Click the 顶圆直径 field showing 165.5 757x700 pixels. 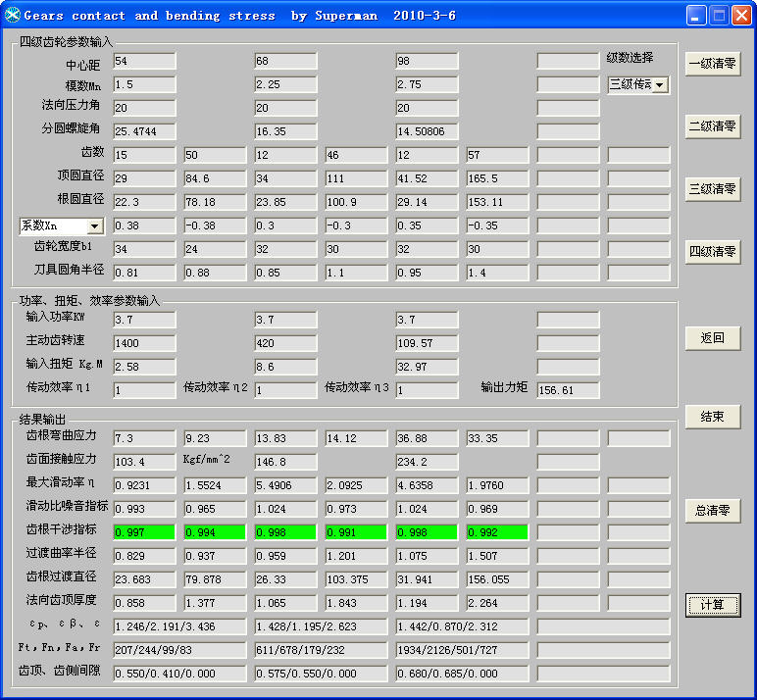[x=497, y=178]
